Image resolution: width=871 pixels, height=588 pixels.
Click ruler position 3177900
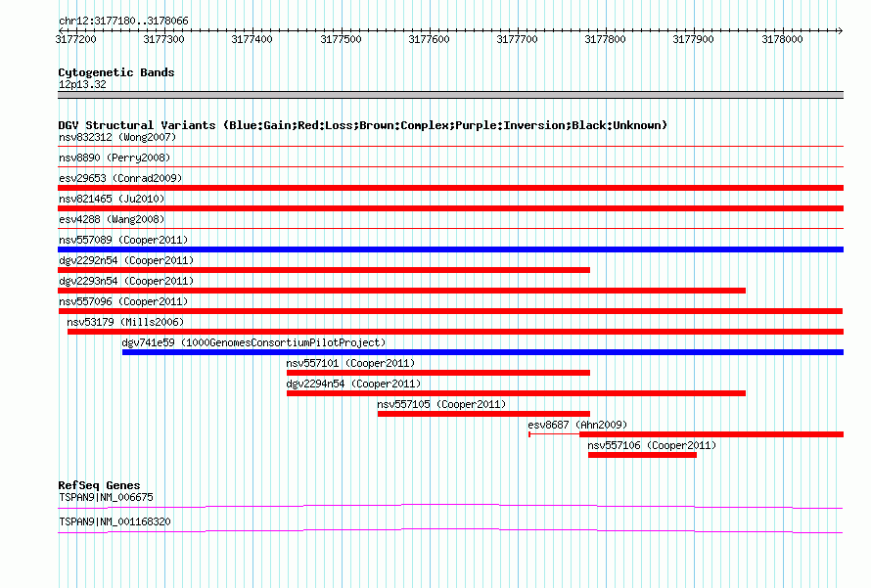tap(693, 39)
